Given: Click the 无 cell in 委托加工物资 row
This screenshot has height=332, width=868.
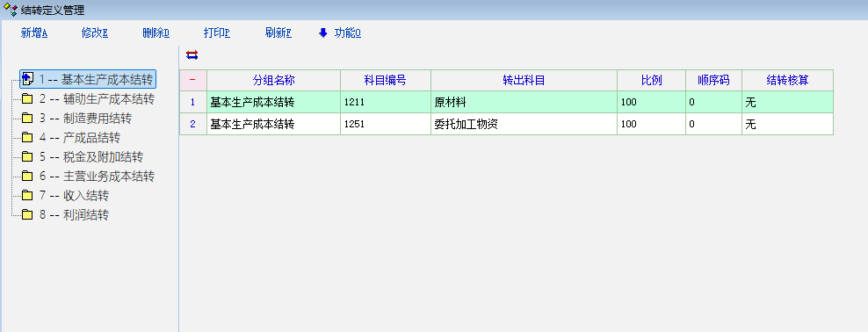Looking at the screenshot, I should click(x=787, y=124).
